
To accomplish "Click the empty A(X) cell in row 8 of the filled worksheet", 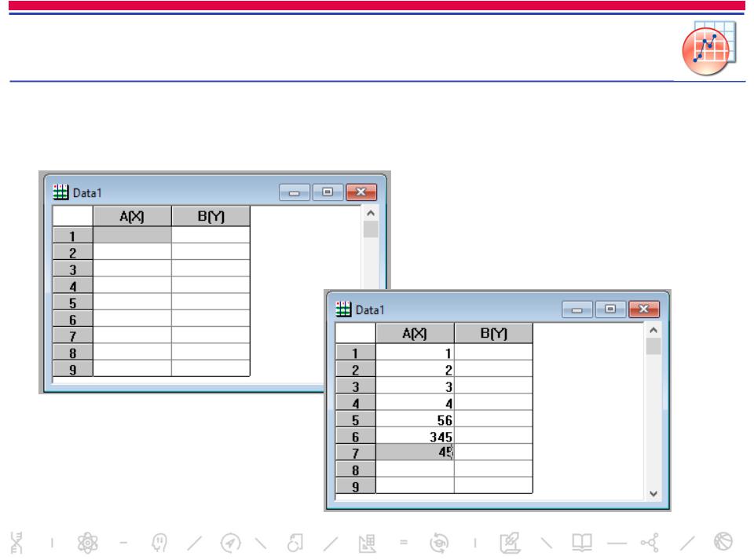I will pos(415,469).
